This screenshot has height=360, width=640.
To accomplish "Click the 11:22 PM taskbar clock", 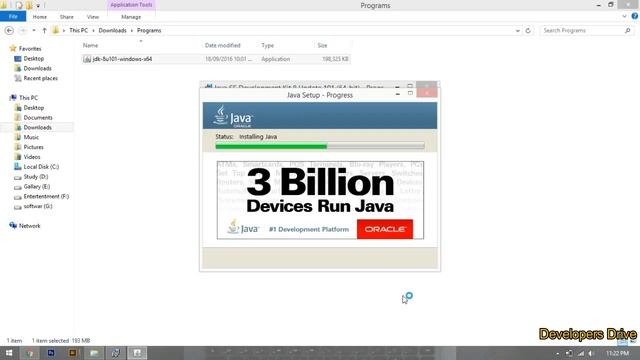I will tap(617, 353).
